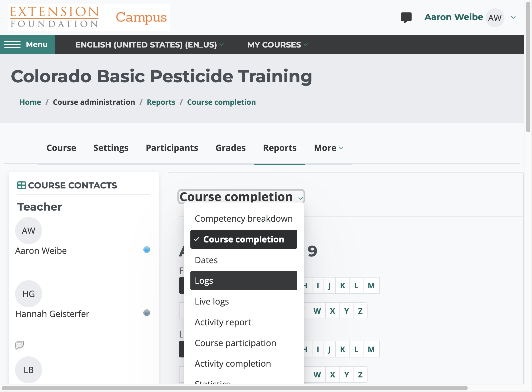The image size is (532, 392).
Task: Switch to the Settings tab
Action: (111, 148)
